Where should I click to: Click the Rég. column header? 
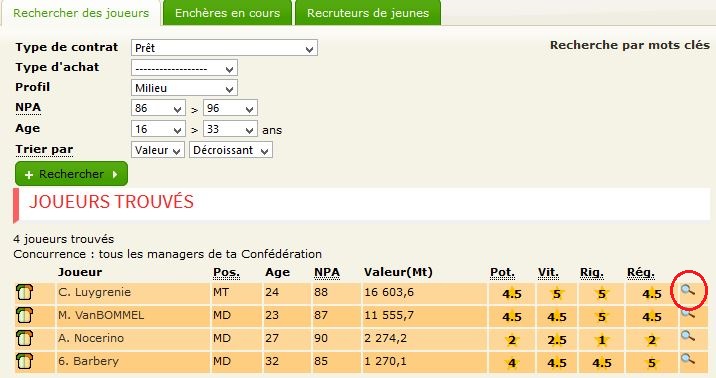(641, 273)
